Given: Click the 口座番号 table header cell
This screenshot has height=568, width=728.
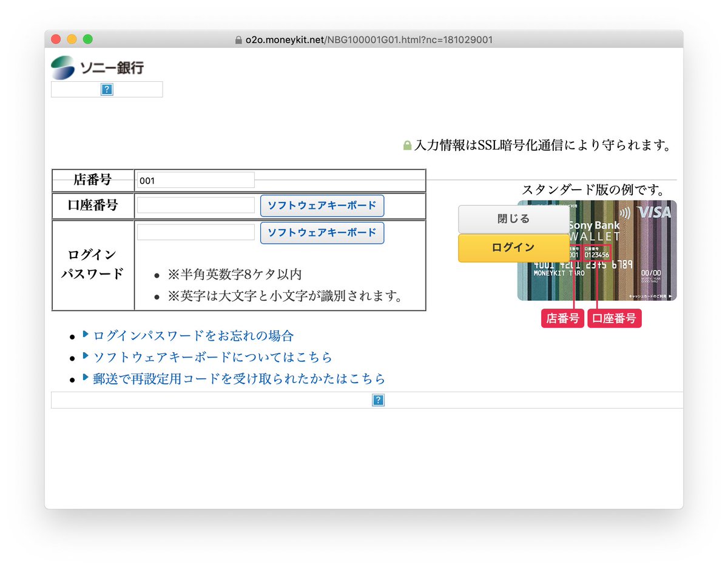Looking at the screenshot, I should coord(93,205).
